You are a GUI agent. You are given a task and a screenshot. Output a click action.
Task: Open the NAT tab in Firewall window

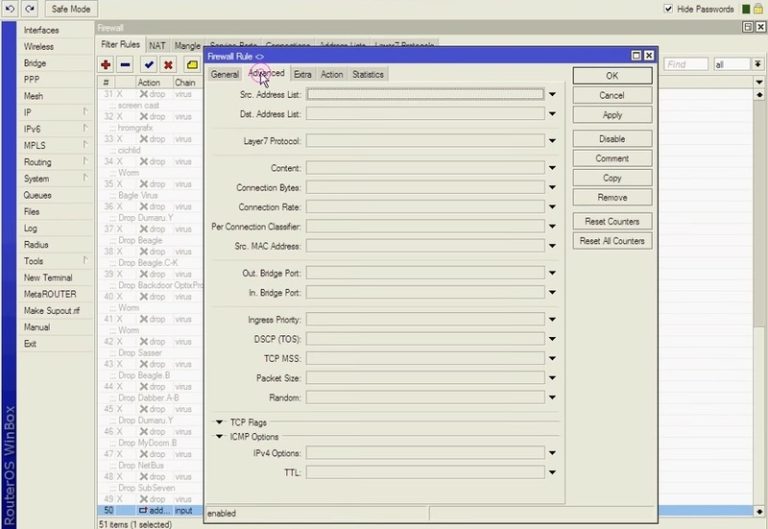(157, 46)
